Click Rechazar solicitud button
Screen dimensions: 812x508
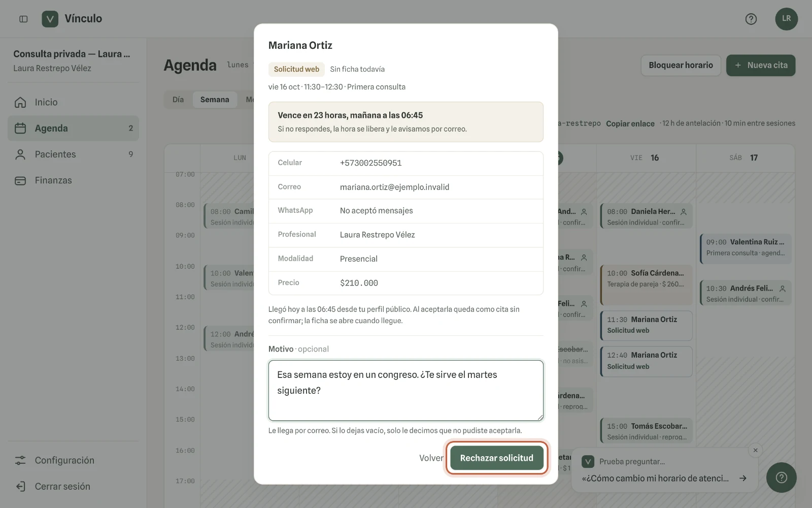pyautogui.click(x=496, y=458)
